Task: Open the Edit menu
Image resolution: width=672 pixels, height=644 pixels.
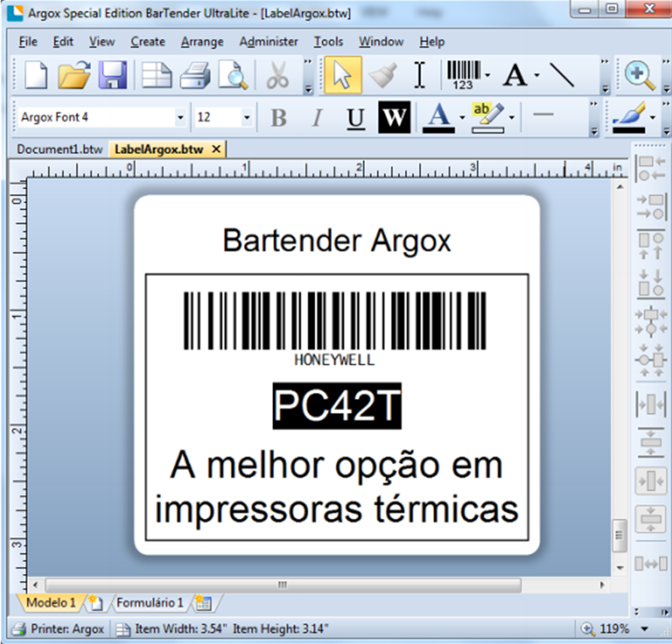Action: (x=63, y=41)
